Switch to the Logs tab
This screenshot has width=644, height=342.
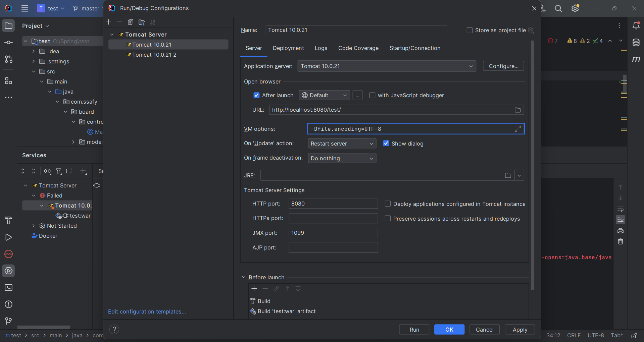click(x=321, y=48)
